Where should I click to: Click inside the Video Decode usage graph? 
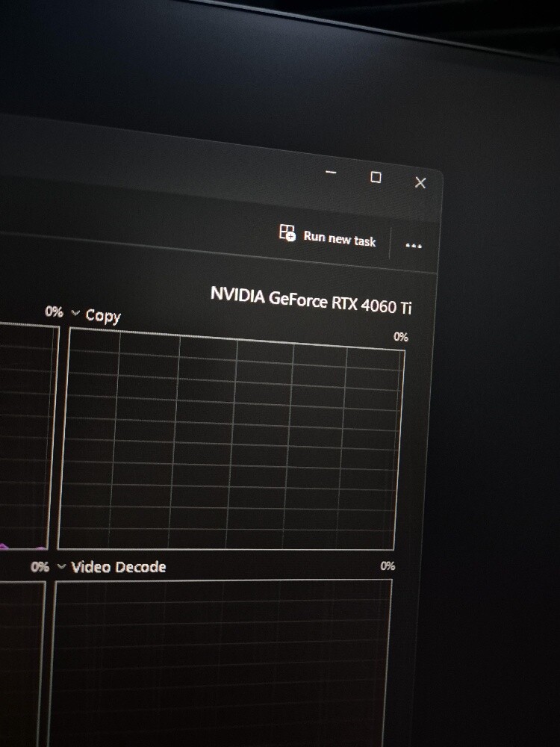219,663
